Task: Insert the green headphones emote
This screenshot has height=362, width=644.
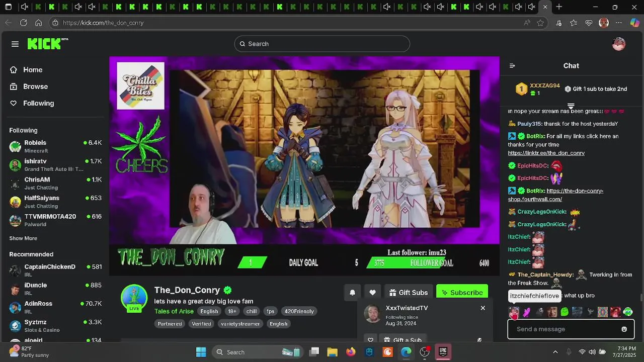Action: (628, 312)
